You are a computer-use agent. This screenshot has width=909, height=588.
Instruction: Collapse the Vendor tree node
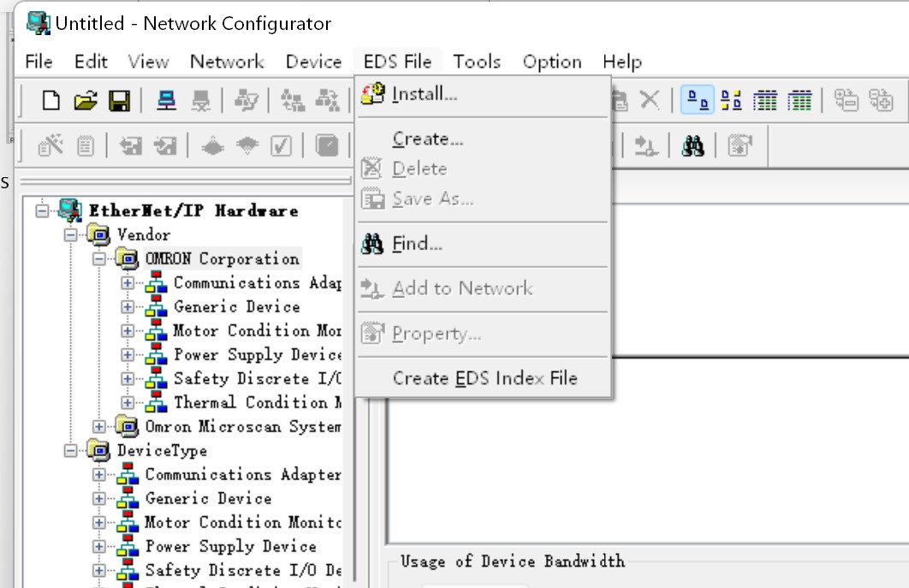pos(71,235)
